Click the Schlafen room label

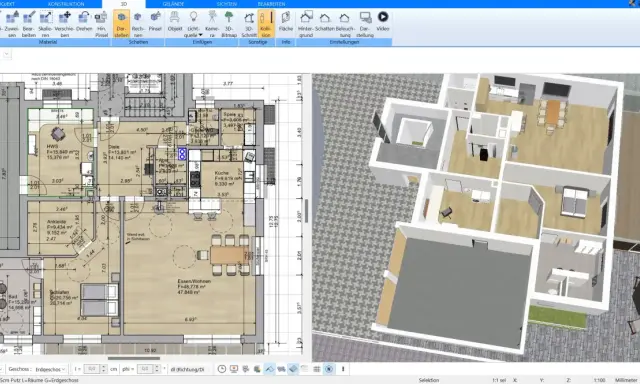[59, 292]
